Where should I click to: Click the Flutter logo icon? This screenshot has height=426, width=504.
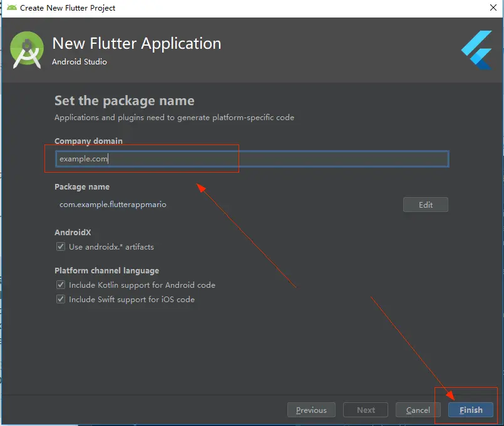pyautogui.click(x=476, y=50)
